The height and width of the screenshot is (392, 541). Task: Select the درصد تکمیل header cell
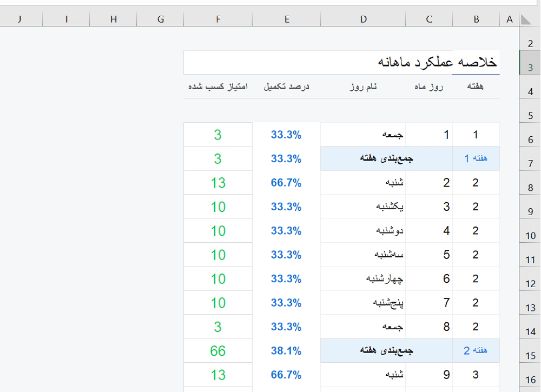[286, 87]
